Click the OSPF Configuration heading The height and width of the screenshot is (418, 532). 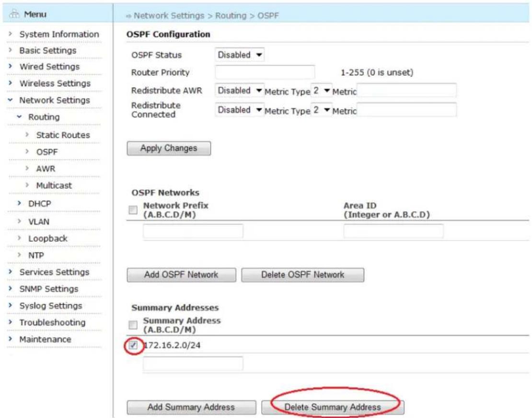(168, 34)
